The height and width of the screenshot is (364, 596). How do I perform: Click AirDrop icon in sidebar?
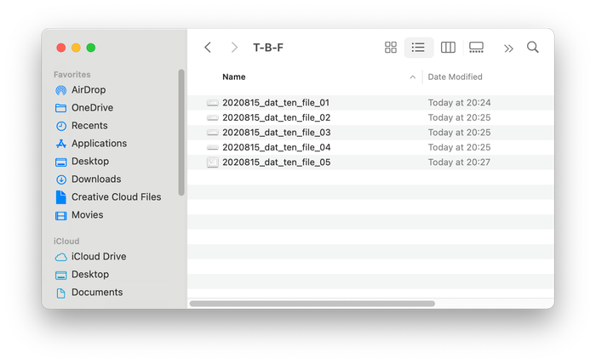60,90
